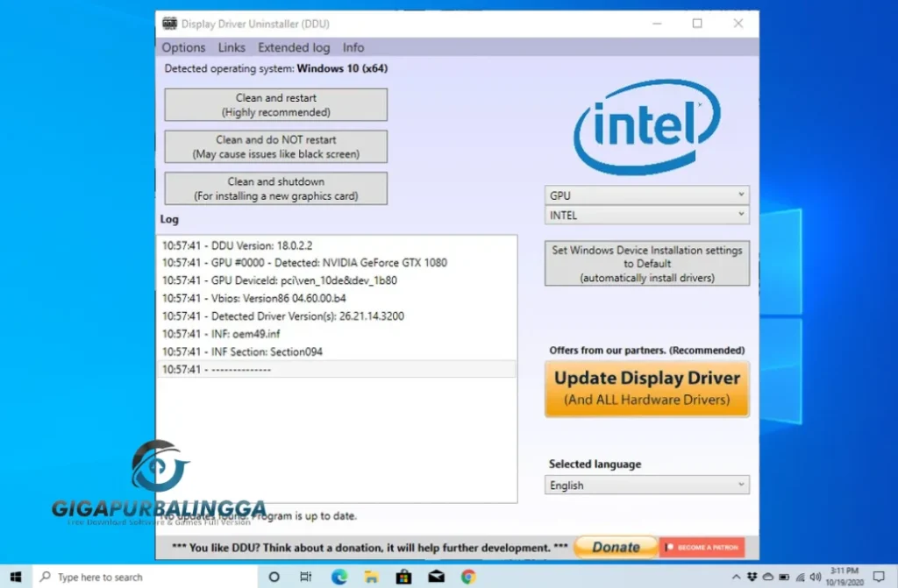Change Selected language using the English dropdown

click(x=646, y=485)
